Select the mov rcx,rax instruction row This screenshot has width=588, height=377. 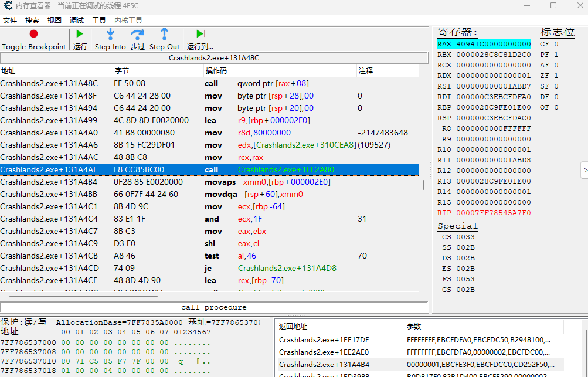[209, 157]
